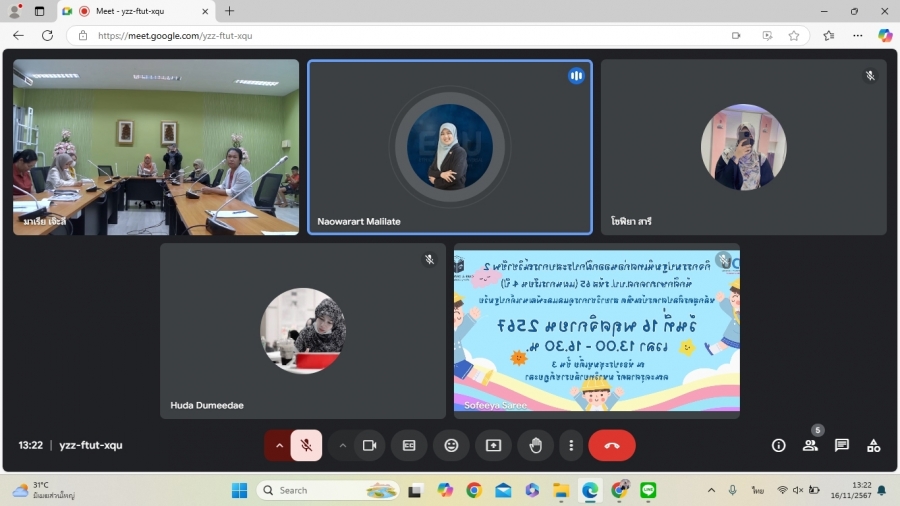The image size is (900, 506).
Task: Toggle the camera on or off
Action: coord(369,445)
